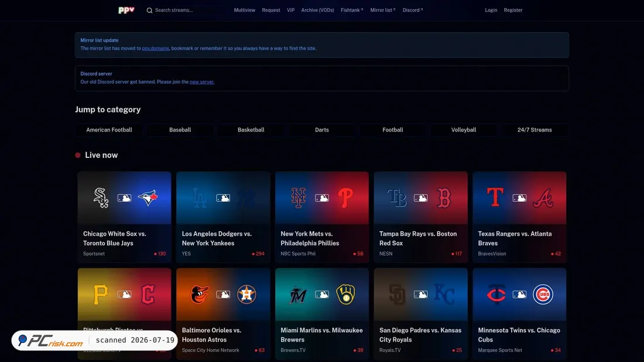
Task: Click the Login link
Action: click(491, 11)
